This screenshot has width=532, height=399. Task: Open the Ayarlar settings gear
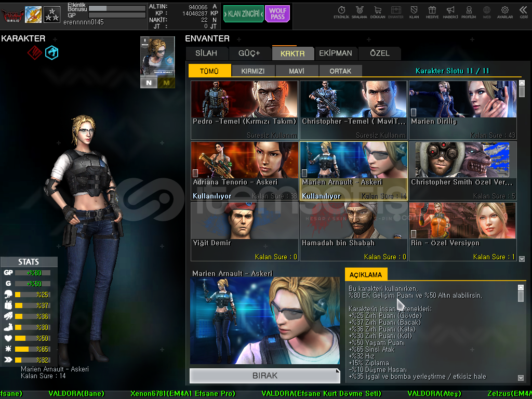click(505, 12)
